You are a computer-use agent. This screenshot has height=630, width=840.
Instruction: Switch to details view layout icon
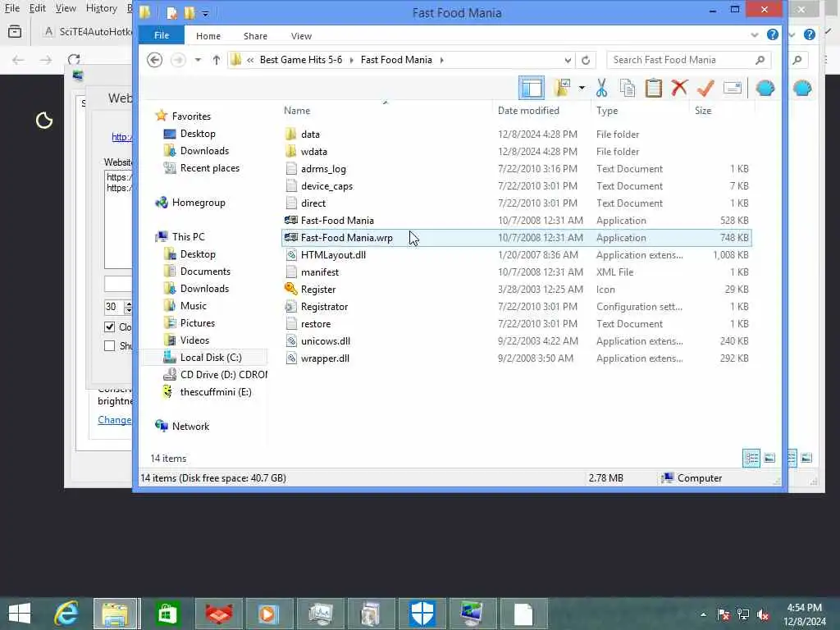point(751,458)
